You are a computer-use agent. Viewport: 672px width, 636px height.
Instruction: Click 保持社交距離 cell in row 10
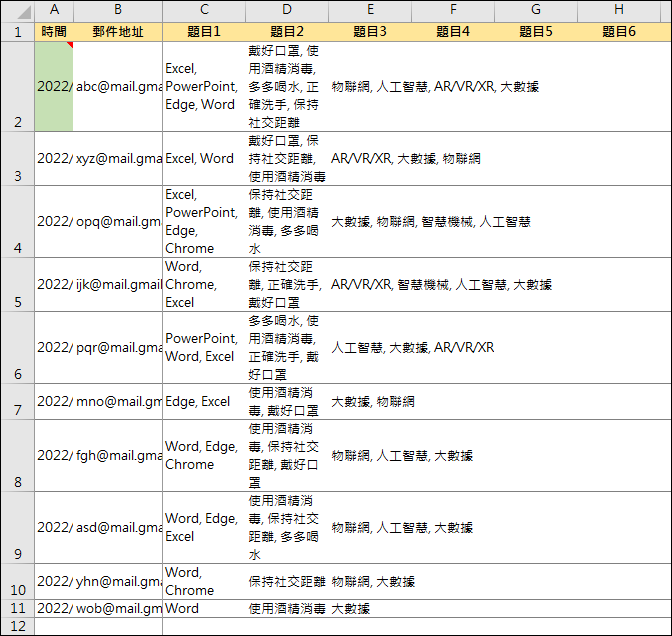click(287, 582)
